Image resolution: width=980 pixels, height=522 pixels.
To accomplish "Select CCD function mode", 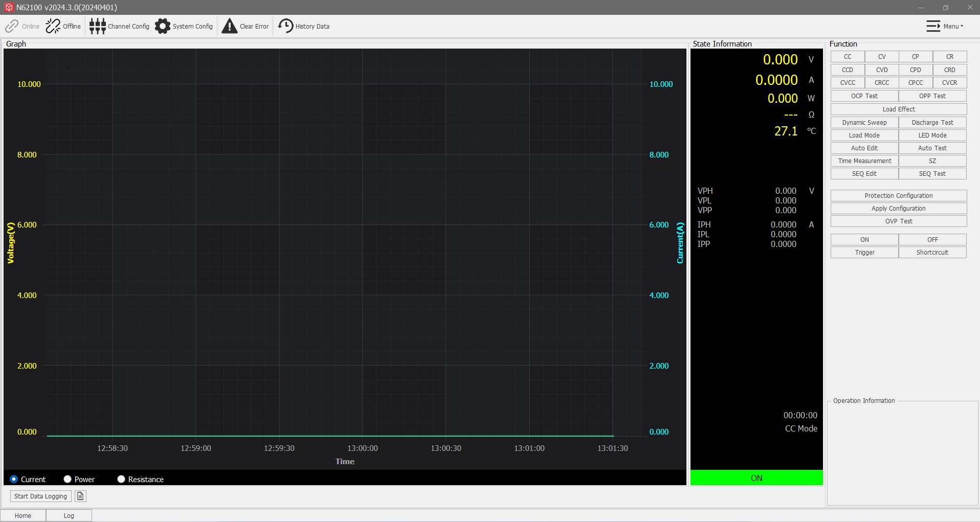I will 848,70.
